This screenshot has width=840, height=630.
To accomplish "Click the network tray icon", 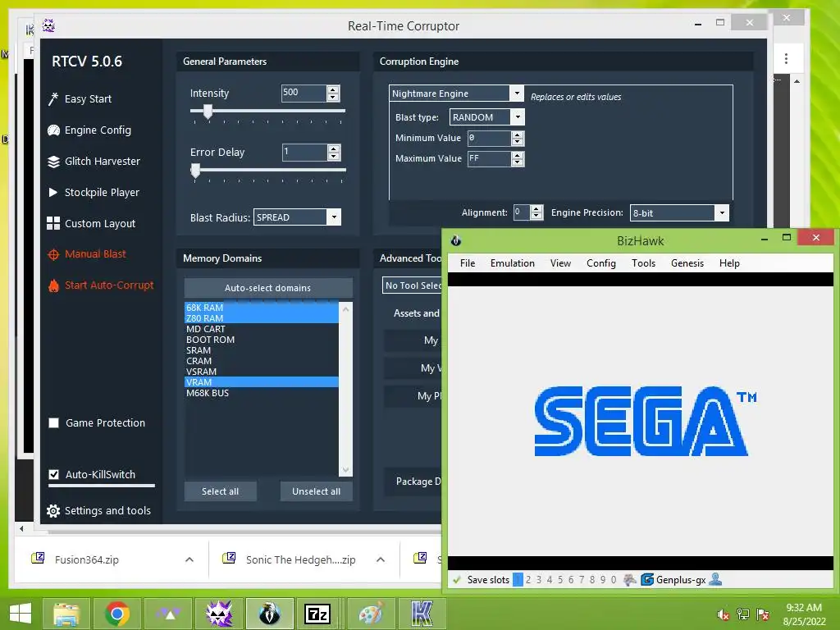I will 743,614.
